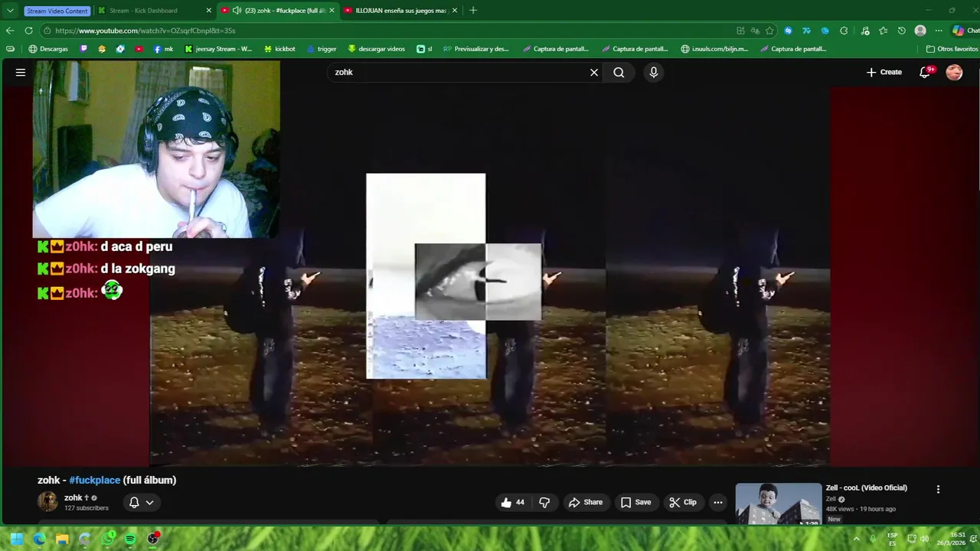The width and height of the screenshot is (980, 551).
Task: Open a new browser tab
Action: (473, 11)
